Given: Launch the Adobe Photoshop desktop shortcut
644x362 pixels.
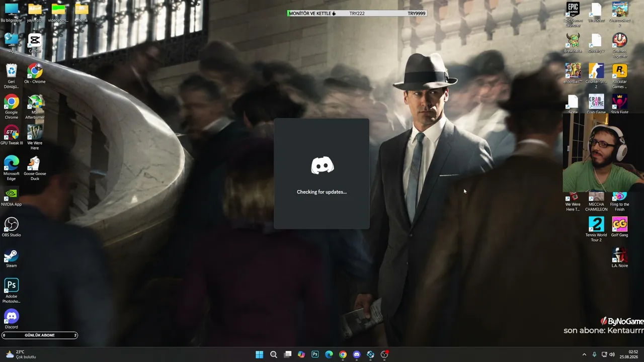Looking at the screenshot, I should pos(11,291).
